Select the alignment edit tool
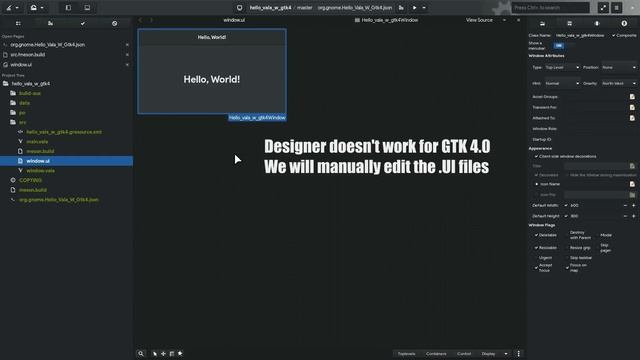 click(x=180, y=353)
